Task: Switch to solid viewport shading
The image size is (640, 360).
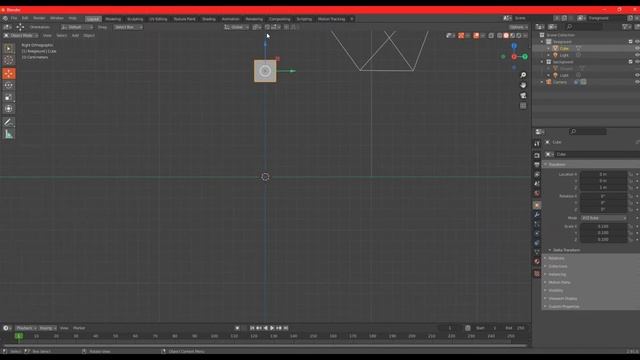Action: pos(506,36)
